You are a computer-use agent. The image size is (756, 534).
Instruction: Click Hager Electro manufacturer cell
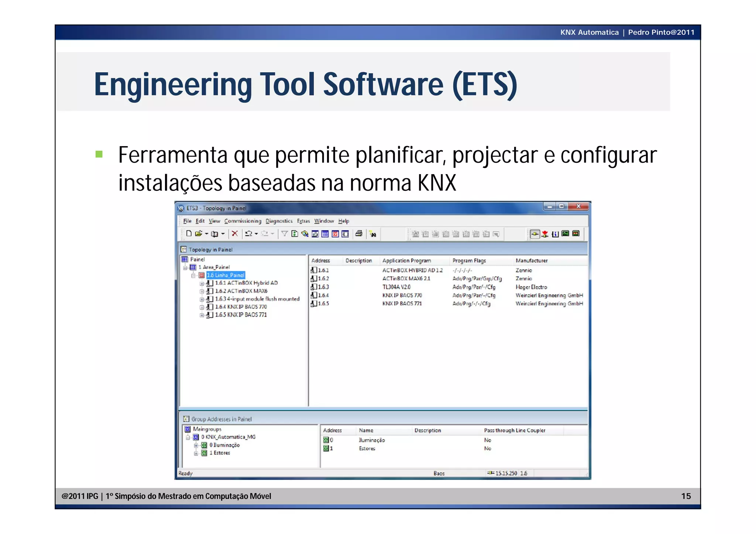(531, 287)
